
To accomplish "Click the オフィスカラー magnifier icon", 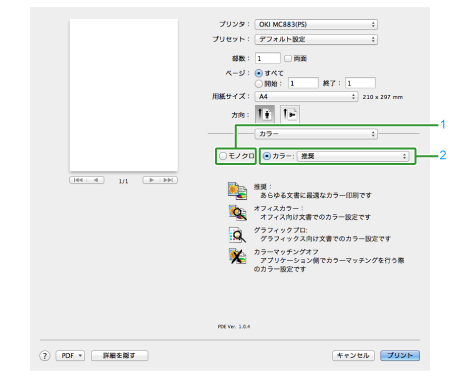I will pos(237,212).
